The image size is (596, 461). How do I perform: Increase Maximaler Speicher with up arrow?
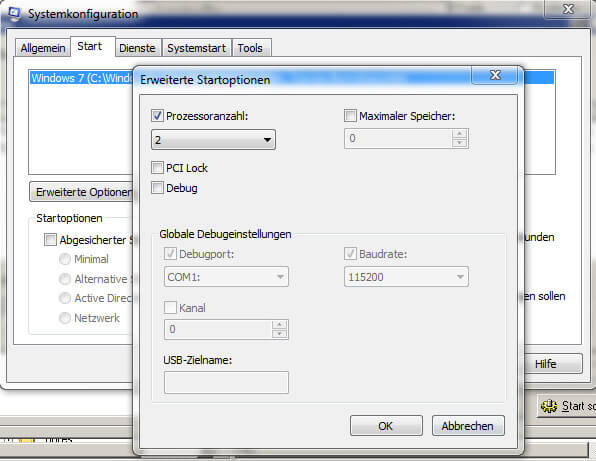click(460, 134)
